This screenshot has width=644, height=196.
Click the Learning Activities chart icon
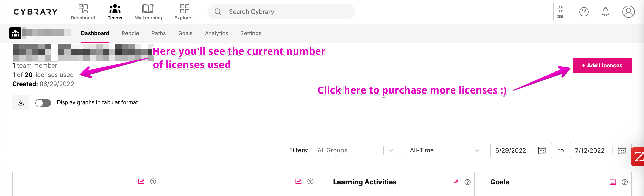click(x=455, y=182)
